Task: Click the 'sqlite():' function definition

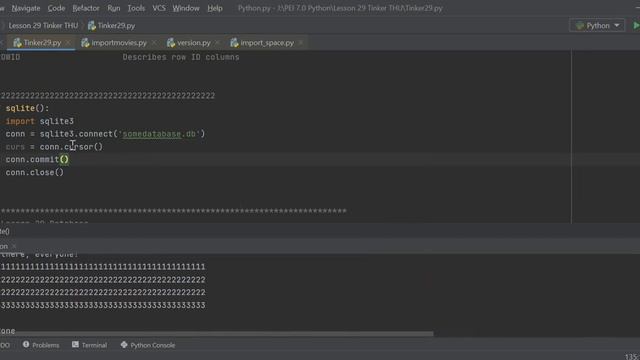Action: tap(27, 108)
